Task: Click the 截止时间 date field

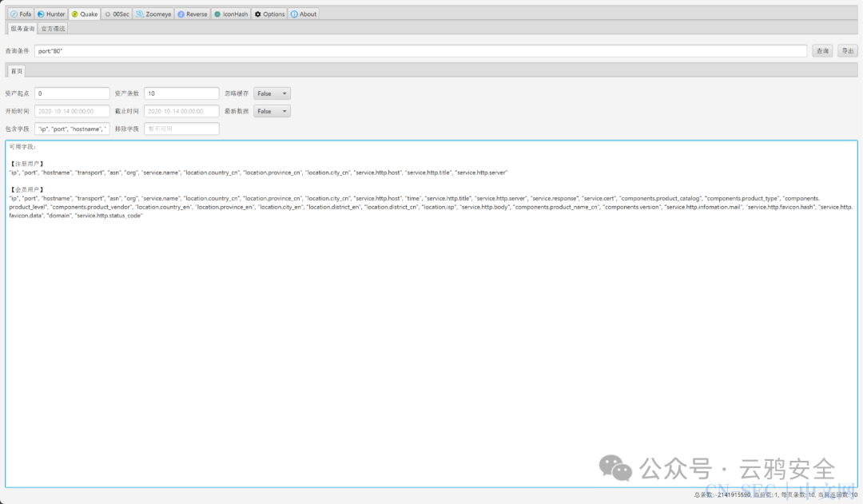Action: (181, 111)
